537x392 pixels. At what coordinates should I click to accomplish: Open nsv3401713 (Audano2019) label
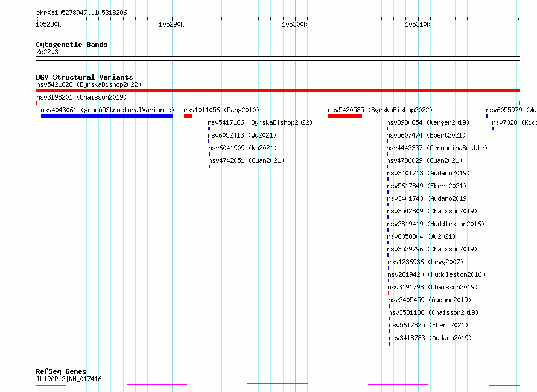[x=428, y=173]
